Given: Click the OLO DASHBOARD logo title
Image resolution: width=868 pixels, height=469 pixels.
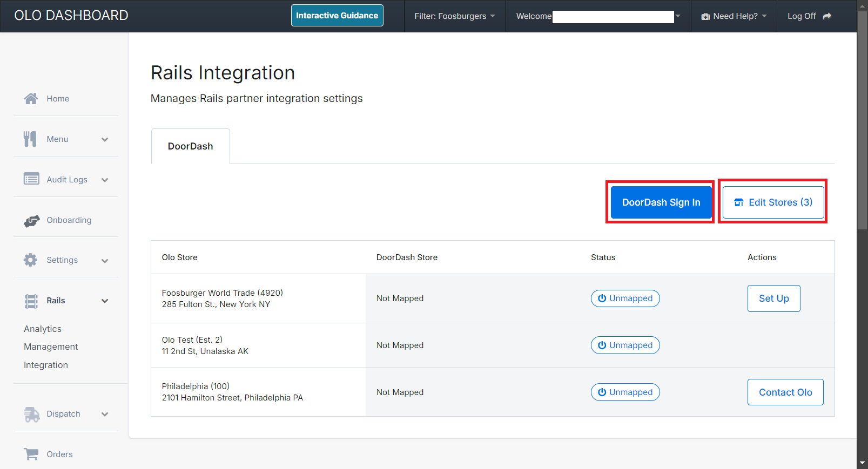Looking at the screenshot, I should tap(71, 16).
